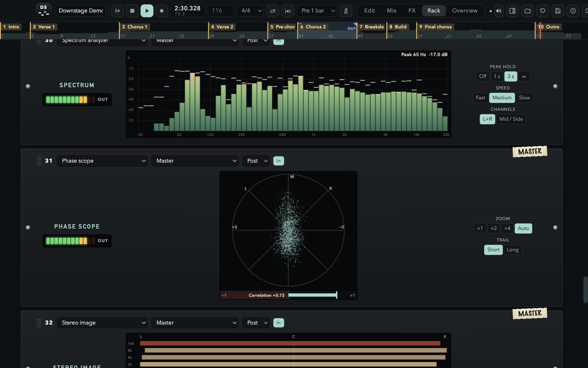This screenshot has width=588, height=368.
Task: Open the Stereo image module type dropdown
Action: 102,323
